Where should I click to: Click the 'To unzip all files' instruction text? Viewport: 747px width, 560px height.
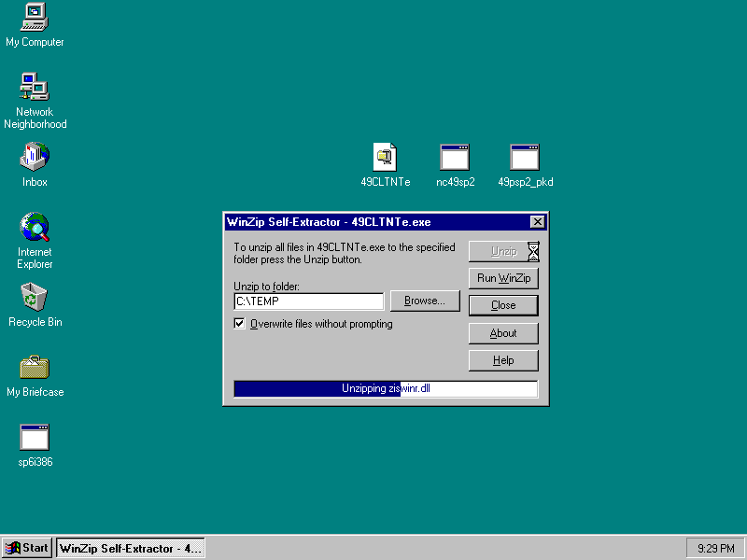[x=345, y=253]
